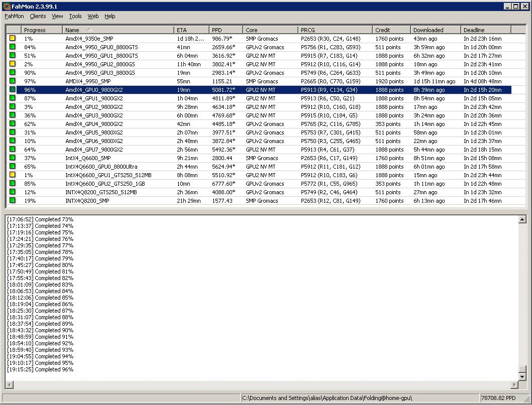
Task: Click green status icon for AmdX4_GPU1_9800GX2
Action: (x=13, y=98)
